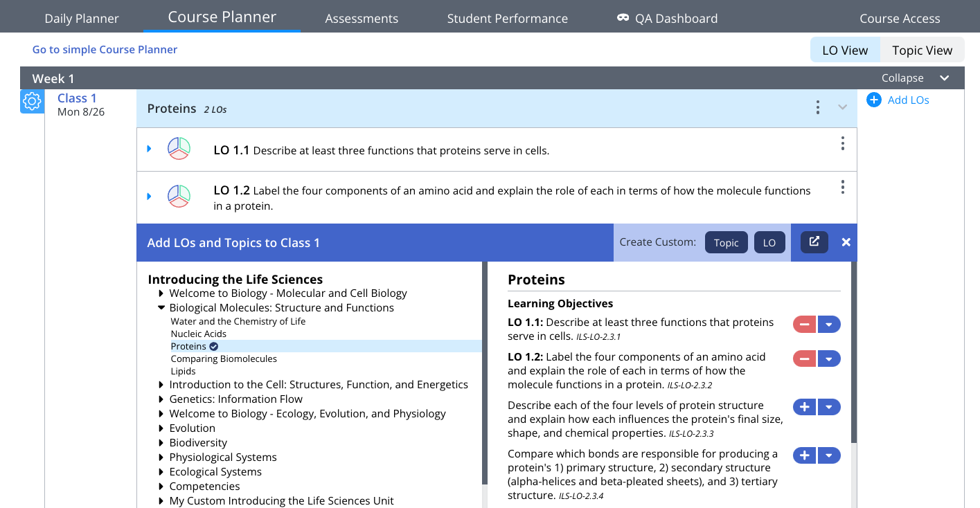Add the protein bonds comparison LO
Viewport: 980px width, 508px height.
tap(805, 455)
